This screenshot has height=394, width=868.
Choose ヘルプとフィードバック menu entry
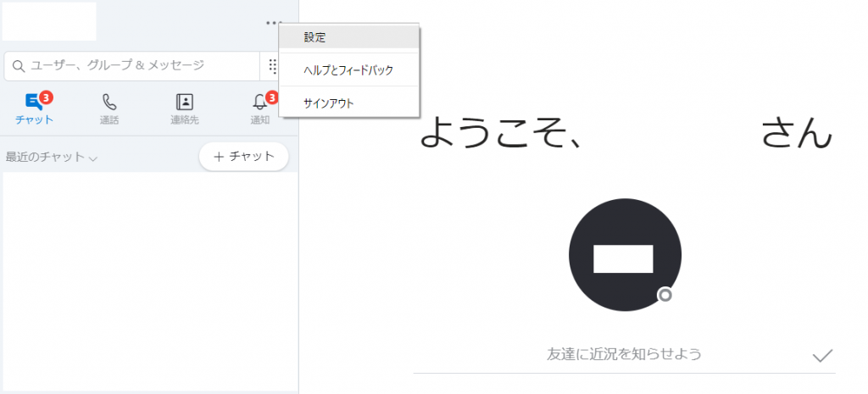[348, 70]
